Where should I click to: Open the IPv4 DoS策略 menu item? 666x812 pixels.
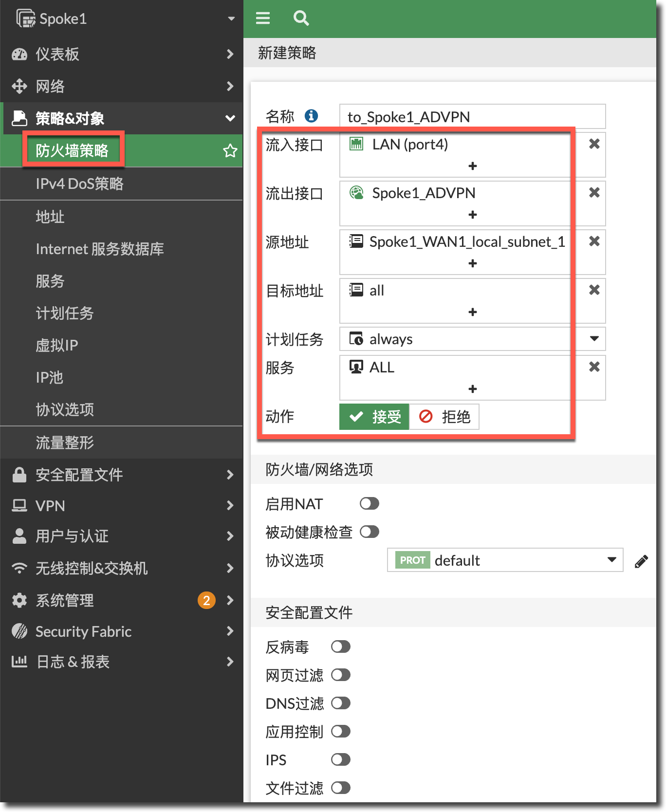[x=80, y=184]
